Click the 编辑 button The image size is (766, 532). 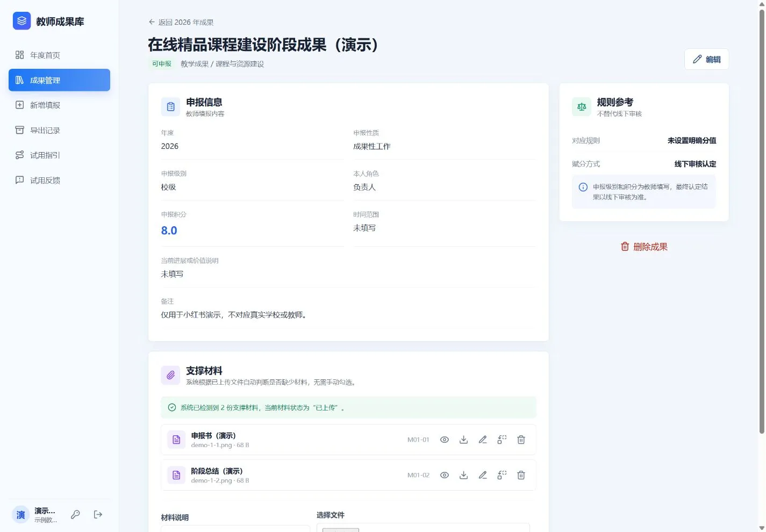click(706, 59)
